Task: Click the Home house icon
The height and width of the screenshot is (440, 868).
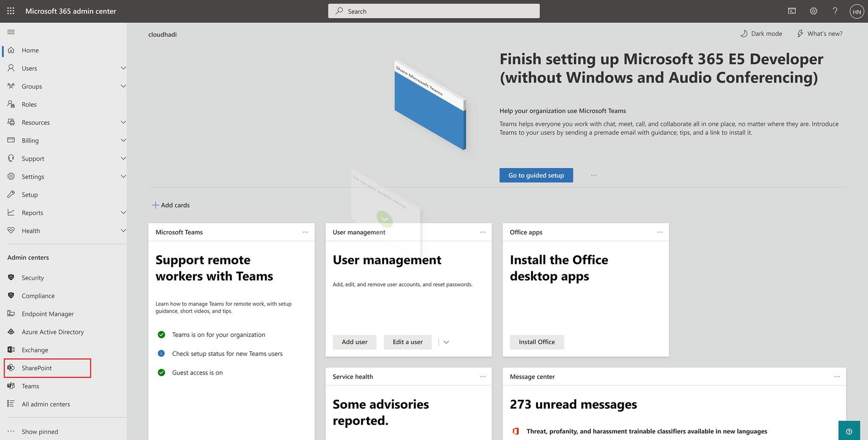Action: (11, 50)
